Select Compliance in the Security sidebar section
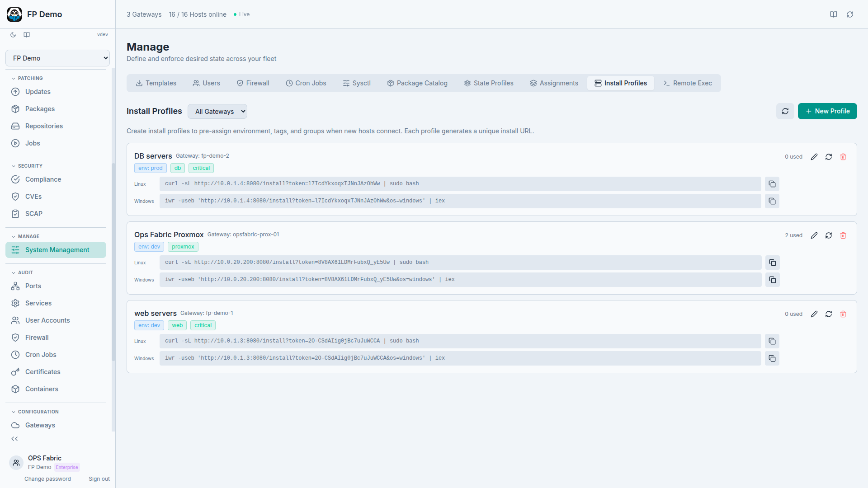Image resolution: width=868 pixels, height=488 pixels. pos(43,179)
